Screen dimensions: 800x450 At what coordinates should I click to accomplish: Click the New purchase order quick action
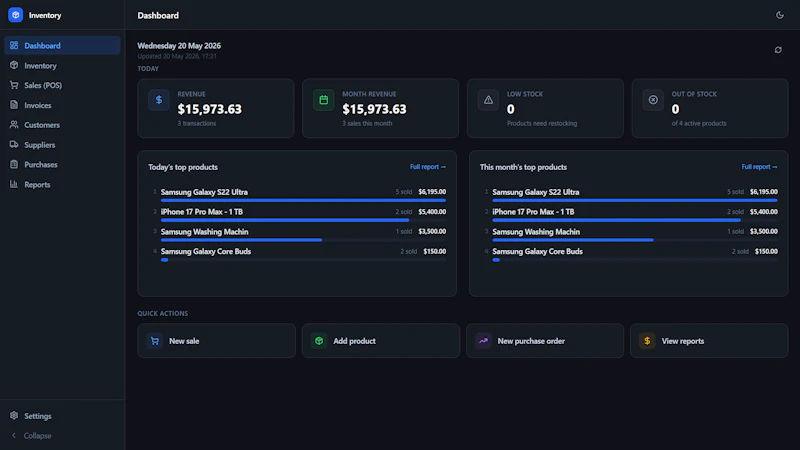pos(545,341)
